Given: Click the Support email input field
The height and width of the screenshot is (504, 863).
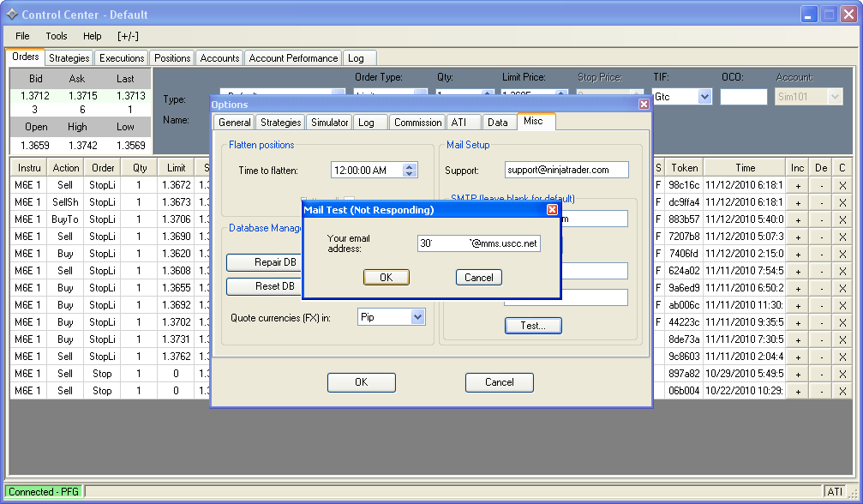Looking at the screenshot, I should click(566, 171).
